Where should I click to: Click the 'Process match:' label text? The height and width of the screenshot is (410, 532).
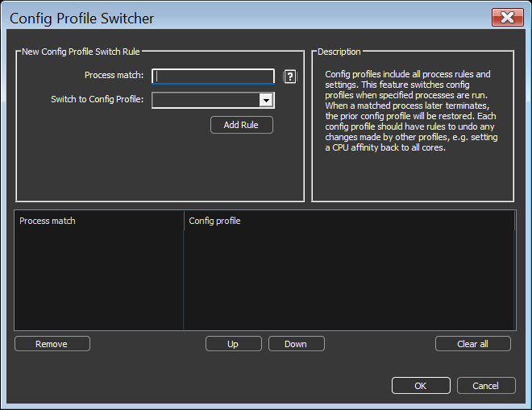click(x=114, y=75)
